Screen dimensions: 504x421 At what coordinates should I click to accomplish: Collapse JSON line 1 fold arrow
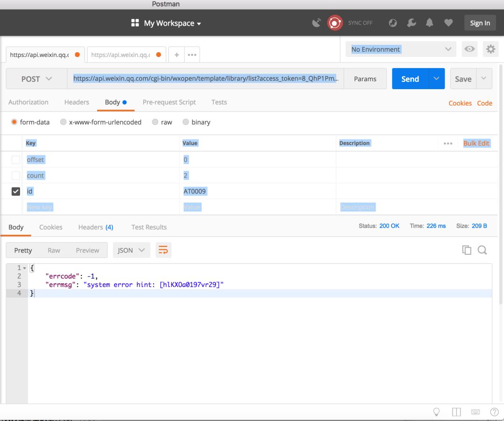(x=24, y=268)
